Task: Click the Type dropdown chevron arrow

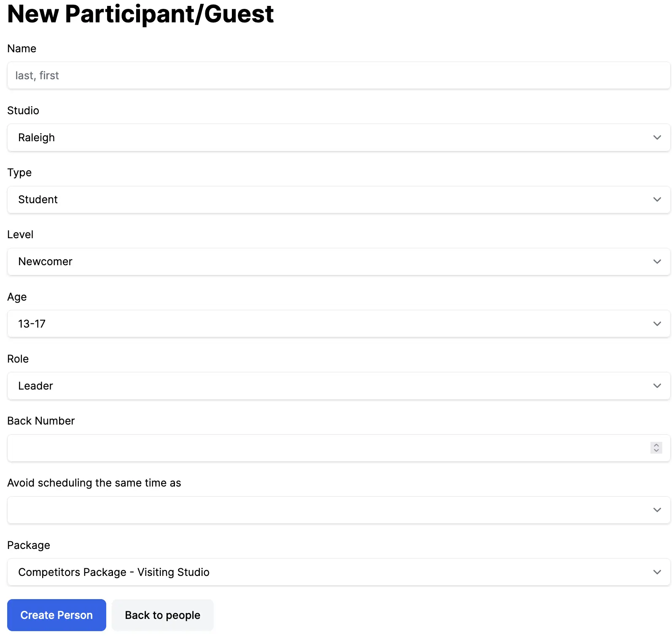Action: [x=657, y=199]
